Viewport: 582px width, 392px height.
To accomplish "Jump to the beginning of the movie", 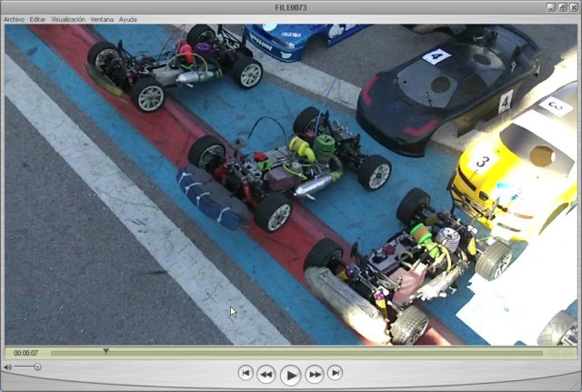I will (x=246, y=373).
